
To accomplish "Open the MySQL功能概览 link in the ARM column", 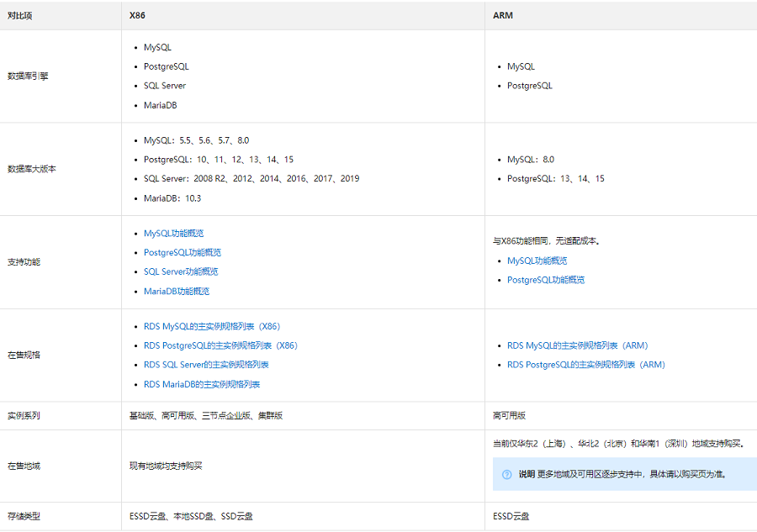I will coord(537,261).
